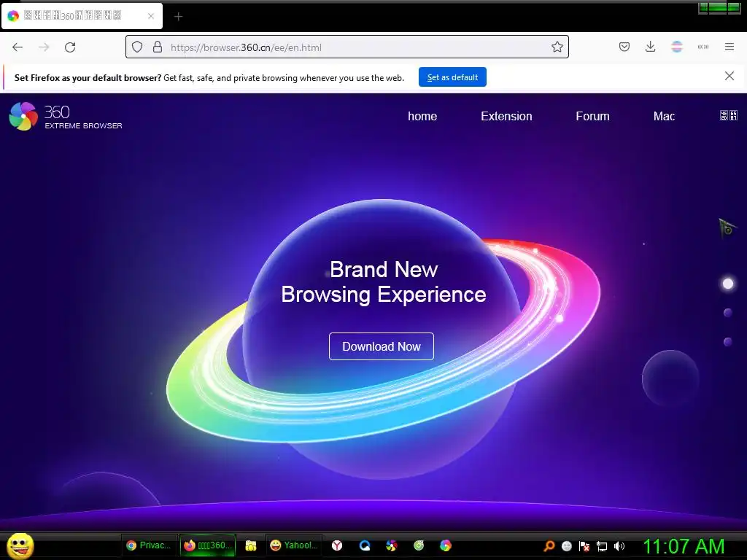Screen dimensions: 747x560
Task: Open the Firefox downloads panel
Action: [650, 47]
